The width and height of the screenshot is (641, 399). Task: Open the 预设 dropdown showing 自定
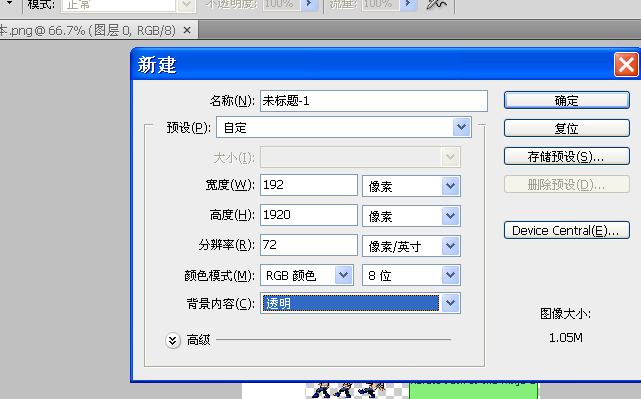coord(344,127)
